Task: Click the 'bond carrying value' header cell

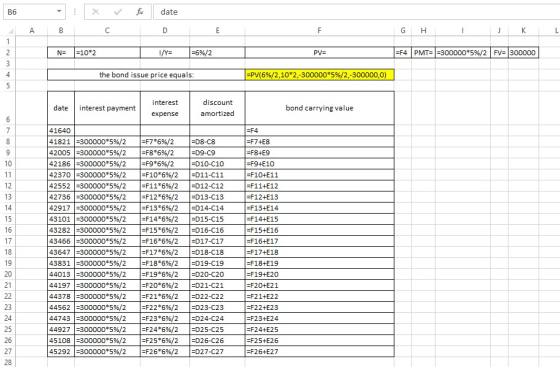Action: (320, 108)
